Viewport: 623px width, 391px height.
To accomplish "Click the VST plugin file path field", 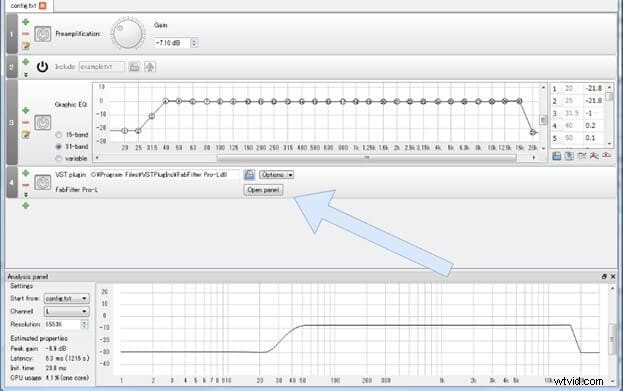I will coord(164,174).
